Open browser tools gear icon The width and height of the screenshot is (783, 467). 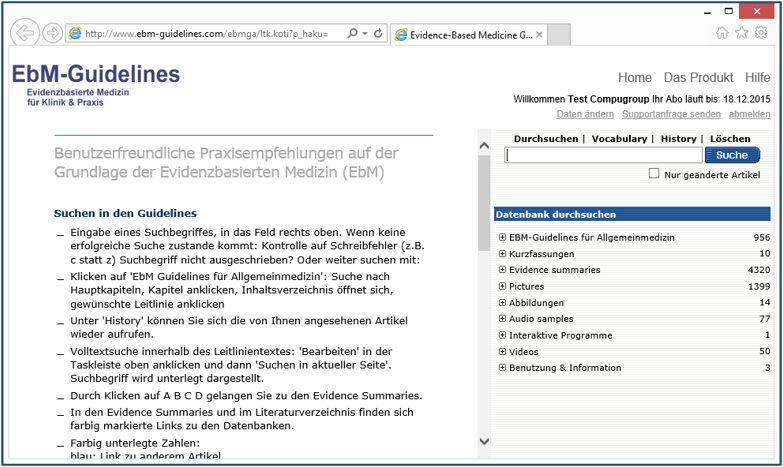click(x=761, y=33)
